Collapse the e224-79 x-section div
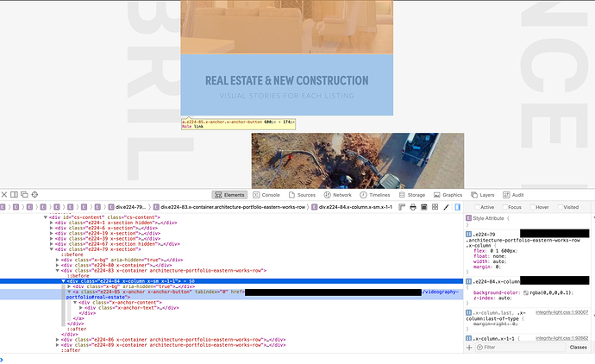 click(52, 249)
